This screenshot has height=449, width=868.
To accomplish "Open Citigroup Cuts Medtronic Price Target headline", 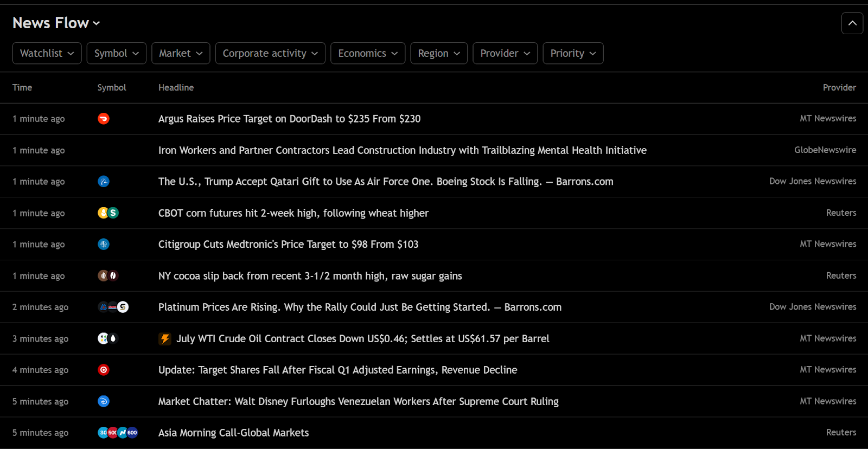I will [x=288, y=245].
